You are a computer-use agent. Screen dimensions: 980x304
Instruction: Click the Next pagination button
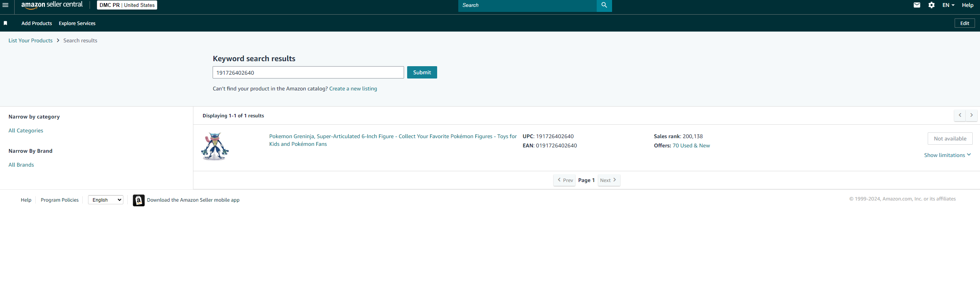[609, 180]
